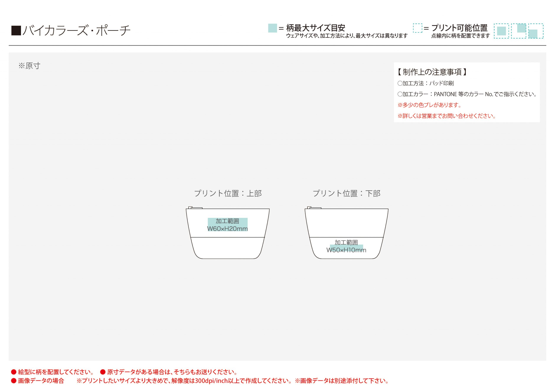This screenshot has width=555, height=392.
Task: Click the label プリント位置：下部
Action: tap(347, 193)
